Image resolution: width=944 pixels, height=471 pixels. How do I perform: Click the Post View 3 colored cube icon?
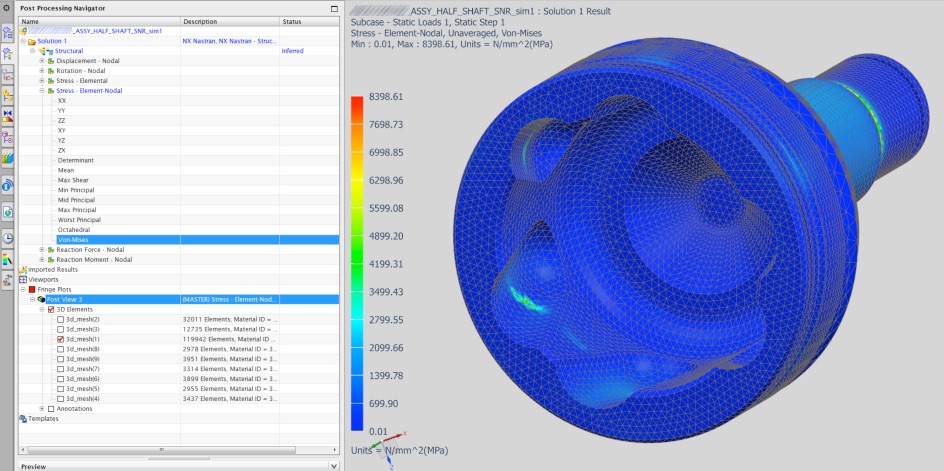[x=41, y=299]
